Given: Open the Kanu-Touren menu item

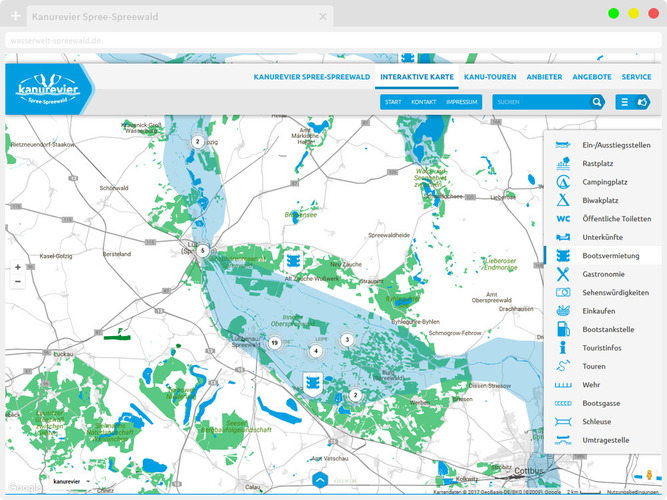Looking at the screenshot, I should point(487,76).
